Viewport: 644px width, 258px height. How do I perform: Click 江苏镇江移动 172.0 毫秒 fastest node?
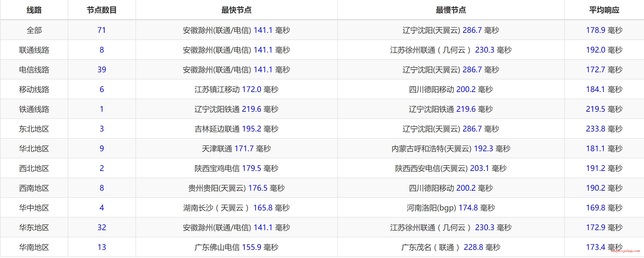tap(236, 89)
